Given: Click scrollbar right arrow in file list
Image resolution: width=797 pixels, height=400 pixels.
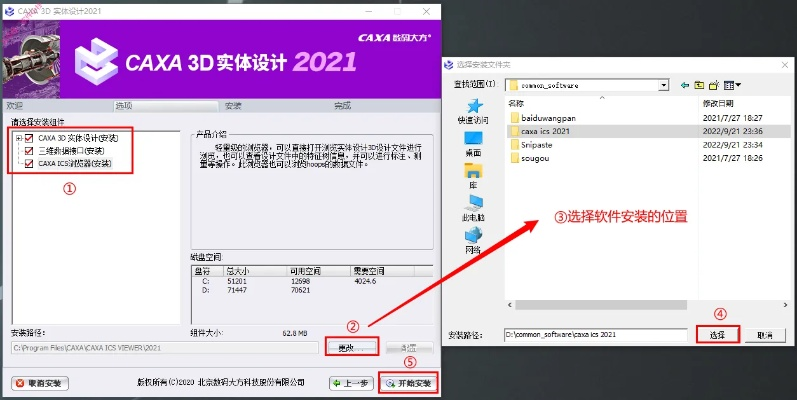Looking at the screenshot, I should point(785,305).
